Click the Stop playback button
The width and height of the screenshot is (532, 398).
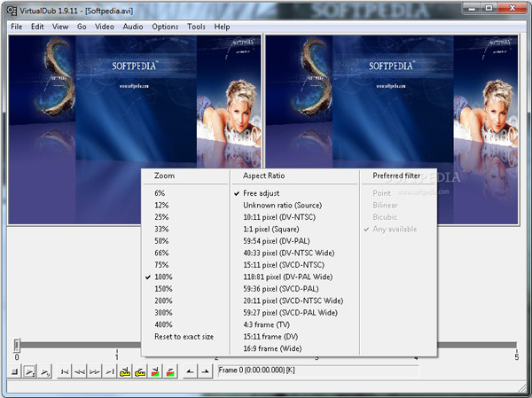point(14,372)
